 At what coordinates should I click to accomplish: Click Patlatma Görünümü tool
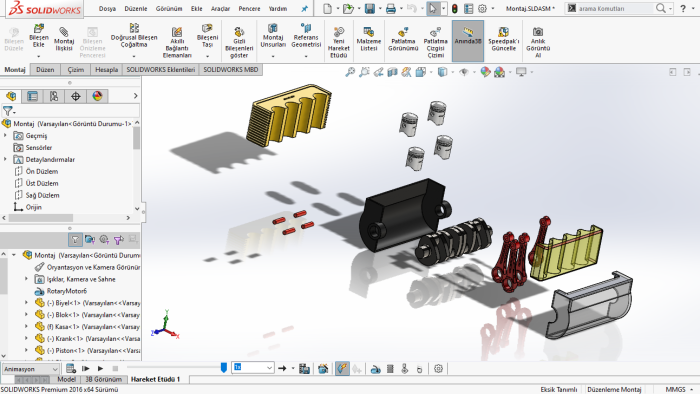403,39
